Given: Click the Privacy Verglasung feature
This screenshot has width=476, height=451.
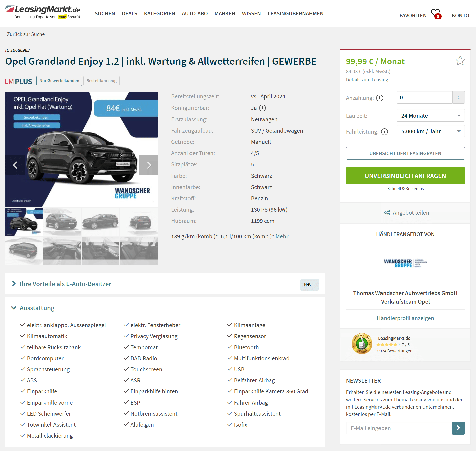Looking at the screenshot, I should click(154, 336).
